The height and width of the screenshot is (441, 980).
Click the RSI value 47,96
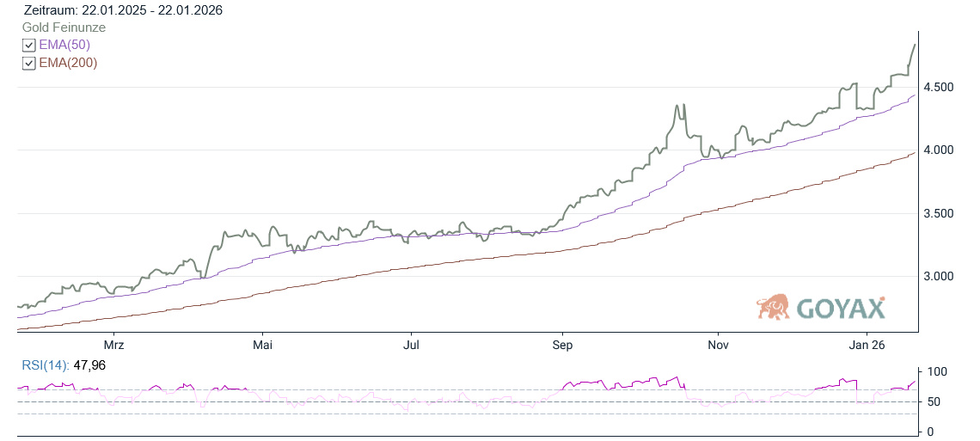(90, 365)
